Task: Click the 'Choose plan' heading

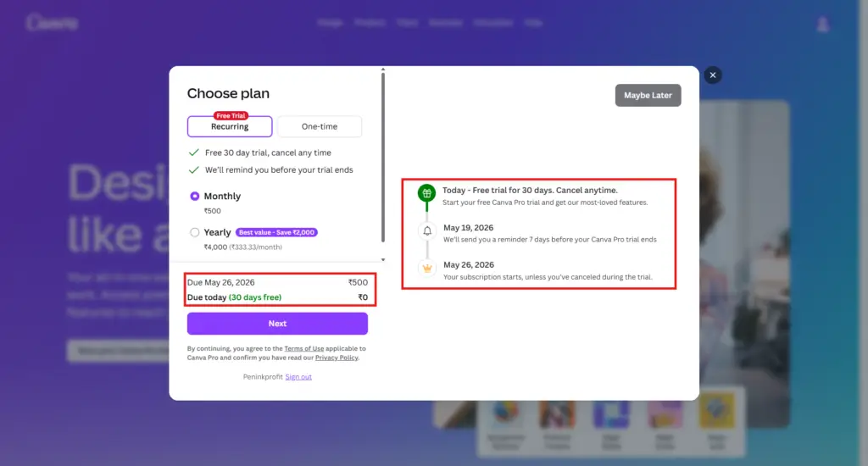Action: (x=228, y=93)
